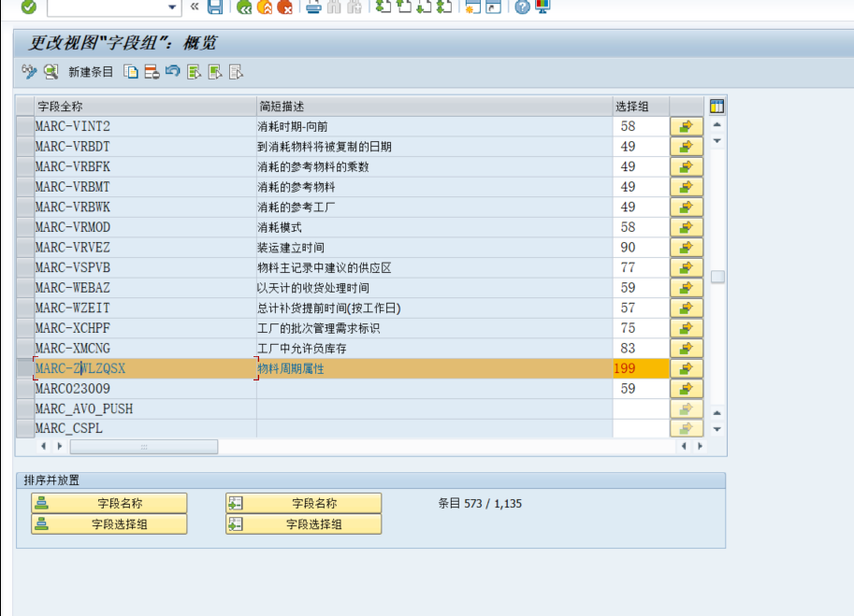
Task: Select row selector for MARC-VINT2
Action: click(25, 126)
